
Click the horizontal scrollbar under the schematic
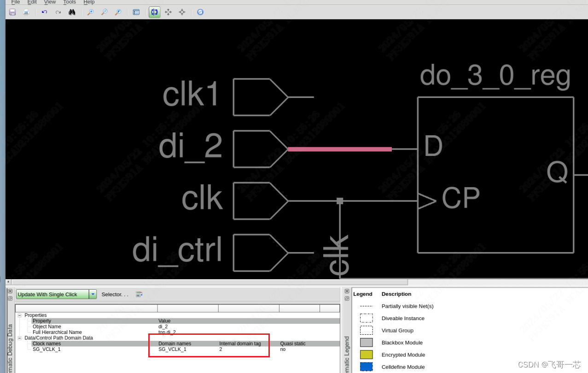[x=207, y=282]
